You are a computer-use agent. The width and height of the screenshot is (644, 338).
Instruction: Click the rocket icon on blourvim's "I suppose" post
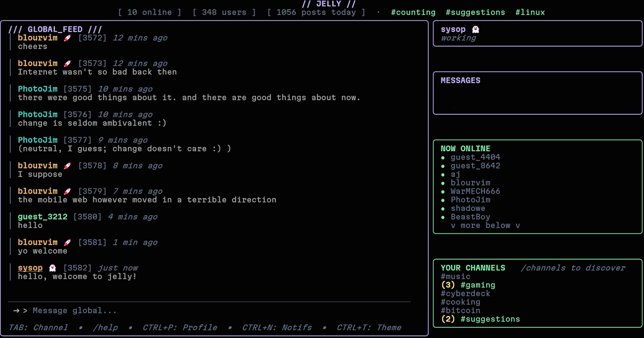(67, 165)
